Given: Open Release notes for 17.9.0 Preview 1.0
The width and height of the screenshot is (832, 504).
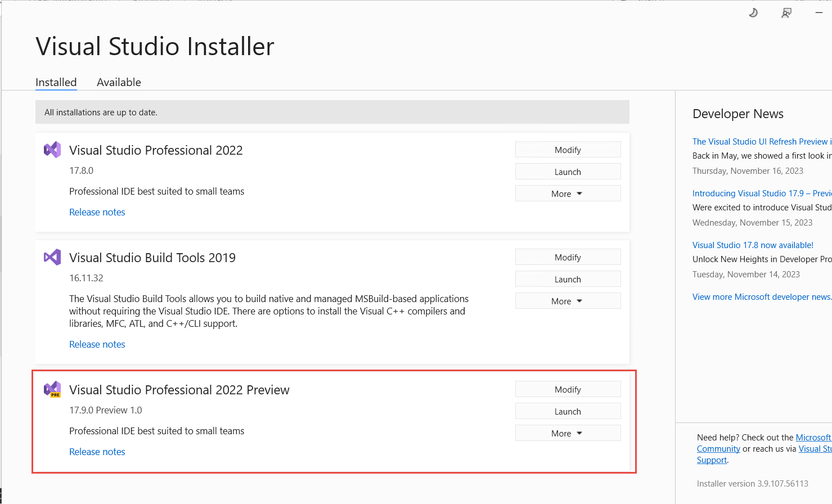Looking at the screenshot, I should 97,452.
